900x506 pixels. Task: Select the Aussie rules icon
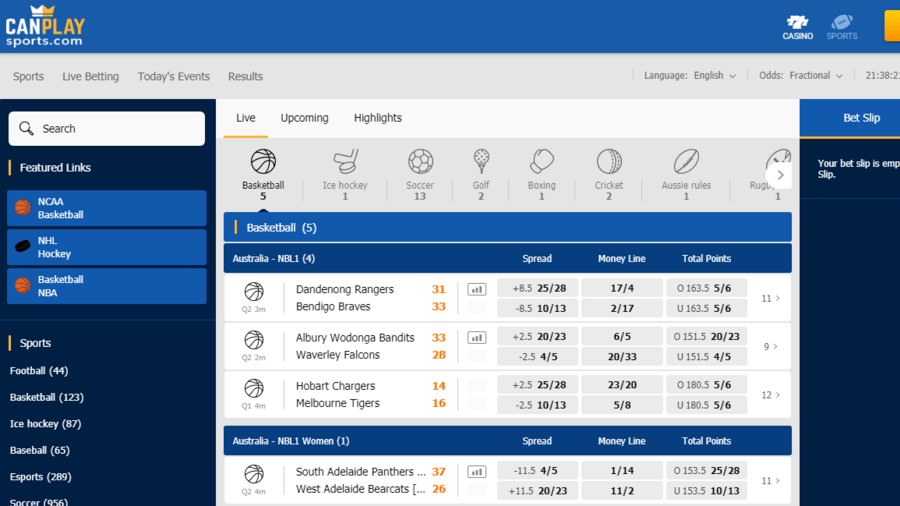pos(686,162)
